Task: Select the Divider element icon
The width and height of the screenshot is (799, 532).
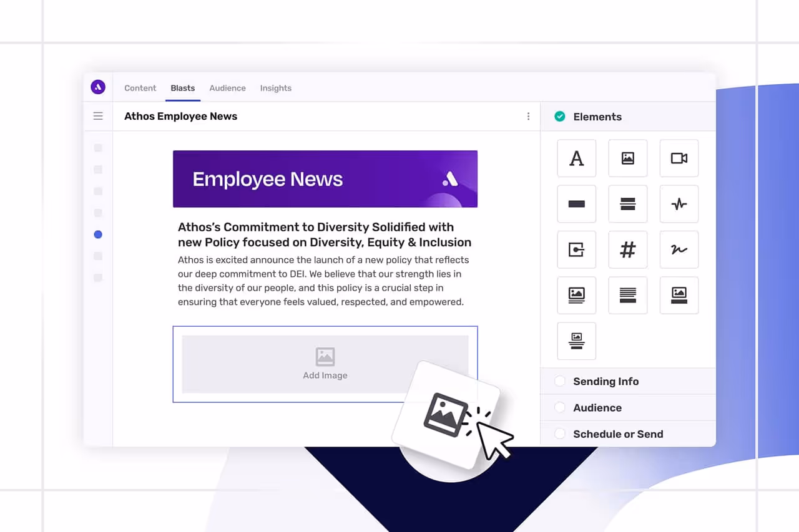Action: click(627, 204)
